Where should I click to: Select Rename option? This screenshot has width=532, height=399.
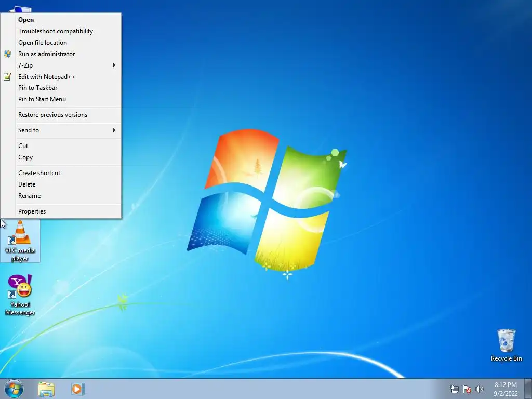click(x=61, y=196)
